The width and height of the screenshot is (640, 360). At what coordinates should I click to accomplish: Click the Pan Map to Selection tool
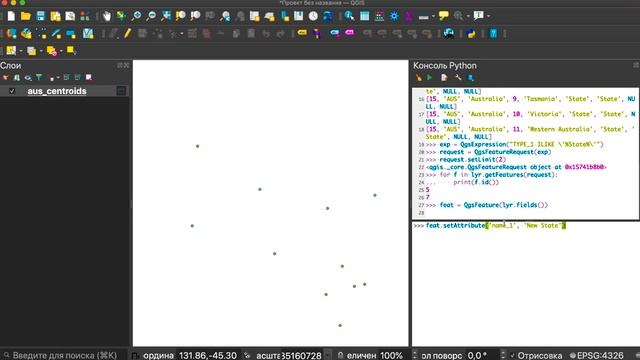tap(121, 16)
